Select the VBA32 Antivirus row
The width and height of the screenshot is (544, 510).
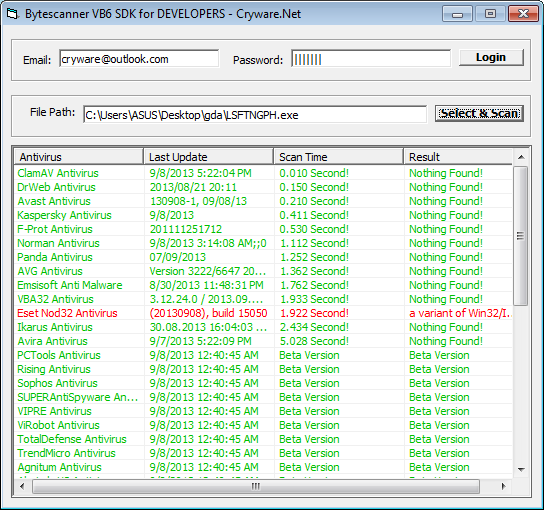[263, 299]
